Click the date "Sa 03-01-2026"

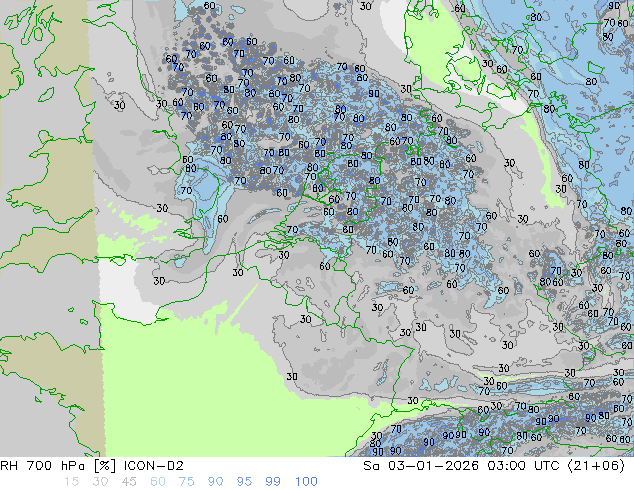[x=421, y=466]
